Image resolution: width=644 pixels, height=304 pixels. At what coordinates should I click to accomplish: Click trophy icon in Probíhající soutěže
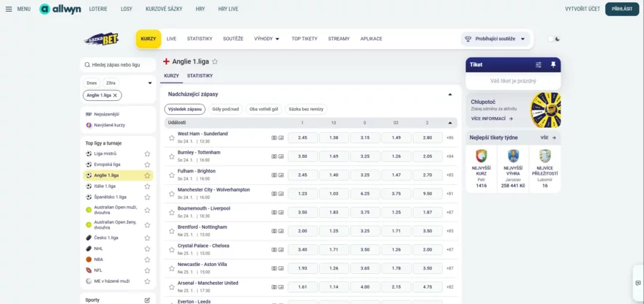click(468, 39)
